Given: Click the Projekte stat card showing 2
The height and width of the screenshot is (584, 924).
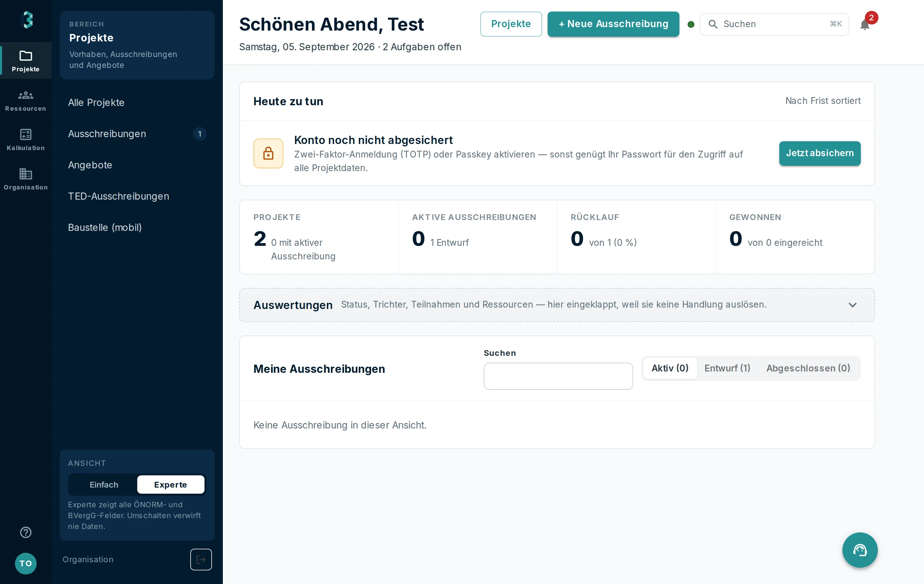Looking at the screenshot, I should click(x=319, y=237).
